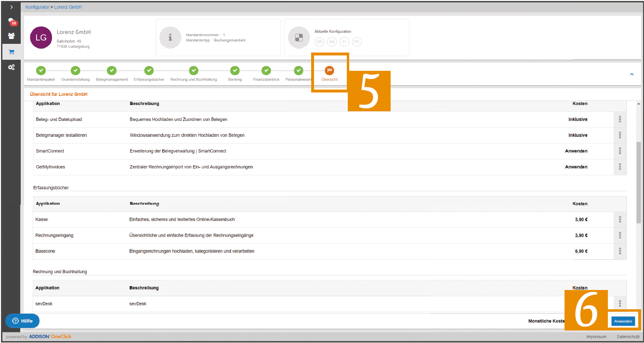The height and width of the screenshot is (343, 644).
Task: Open the Impressum link
Action: pyautogui.click(x=596, y=337)
